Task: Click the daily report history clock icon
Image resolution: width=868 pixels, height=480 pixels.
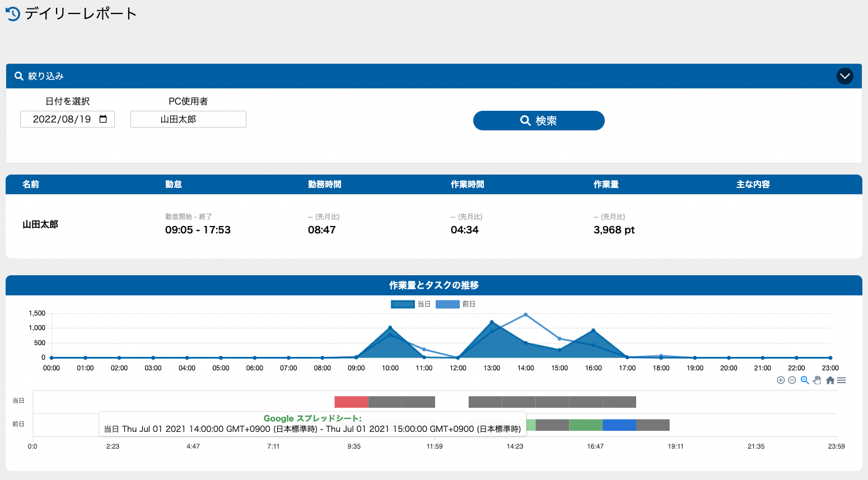Action: click(x=12, y=14)
